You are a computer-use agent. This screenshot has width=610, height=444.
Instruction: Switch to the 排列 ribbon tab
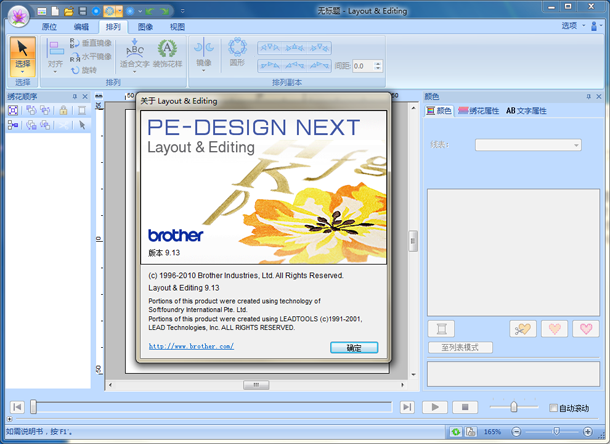point(113,26)
